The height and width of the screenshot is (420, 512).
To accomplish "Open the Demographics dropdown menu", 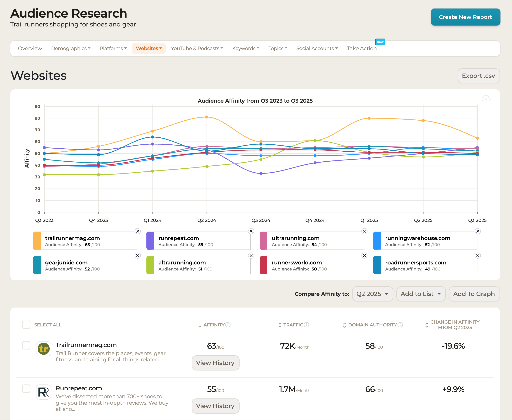I will (71, 48).
